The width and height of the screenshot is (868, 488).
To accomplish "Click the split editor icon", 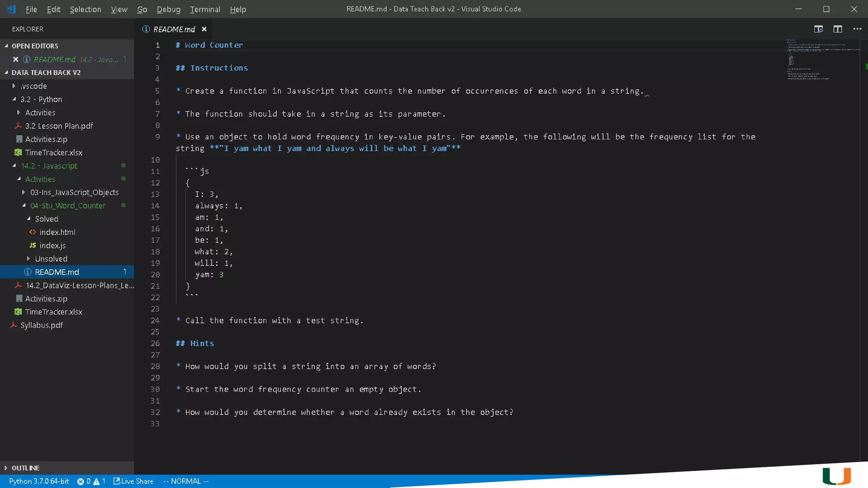I will click(837, 29).
